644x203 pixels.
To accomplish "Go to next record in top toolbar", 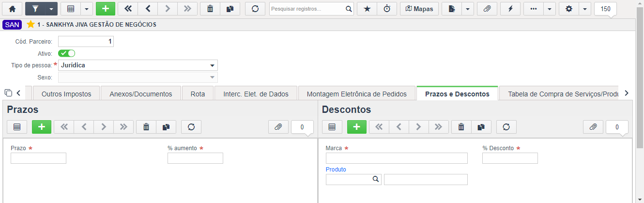I will [x=168, y=9].
